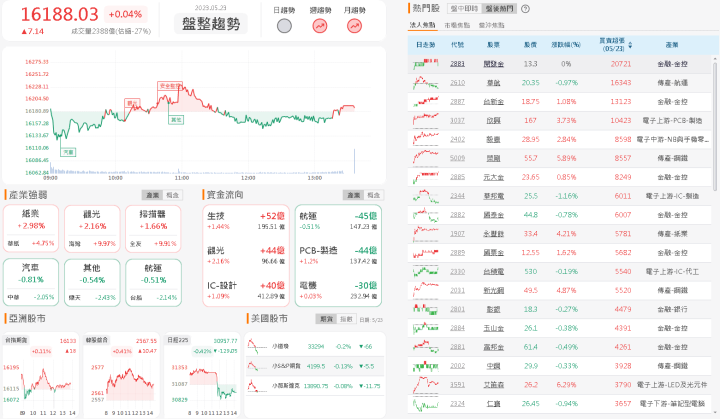Open the sparkline chart in row 2330

point(426,272)
